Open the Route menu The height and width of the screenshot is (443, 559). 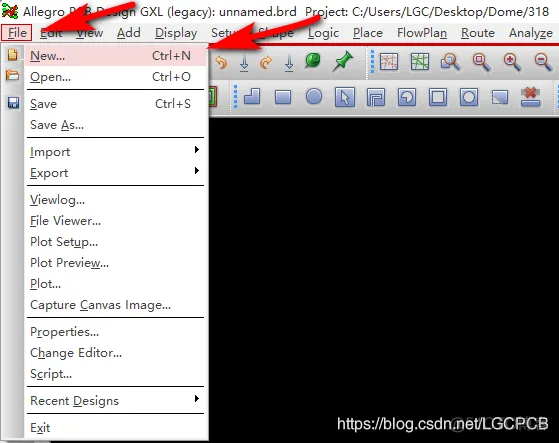478,33
